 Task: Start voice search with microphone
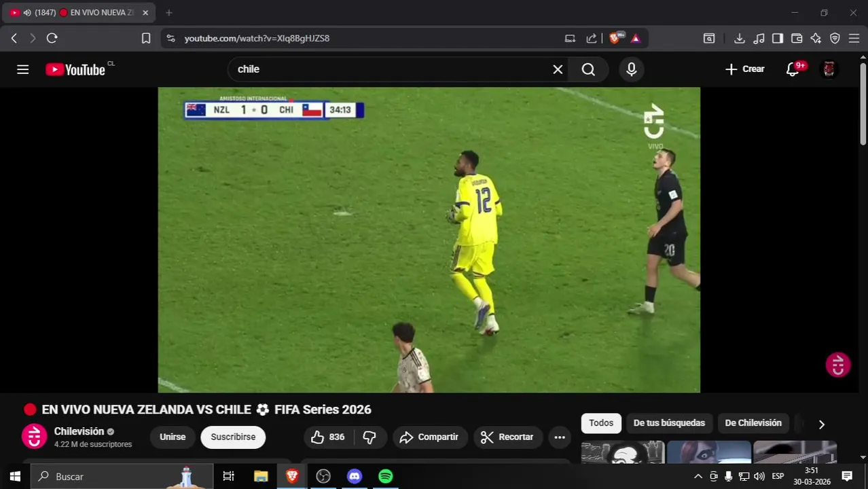[x=631, y=69]
